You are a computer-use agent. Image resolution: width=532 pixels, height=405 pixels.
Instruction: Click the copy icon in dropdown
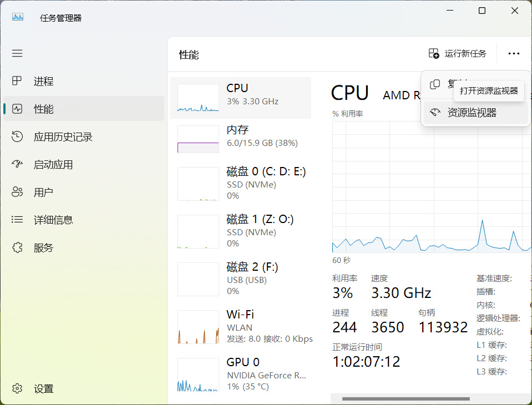435,84
